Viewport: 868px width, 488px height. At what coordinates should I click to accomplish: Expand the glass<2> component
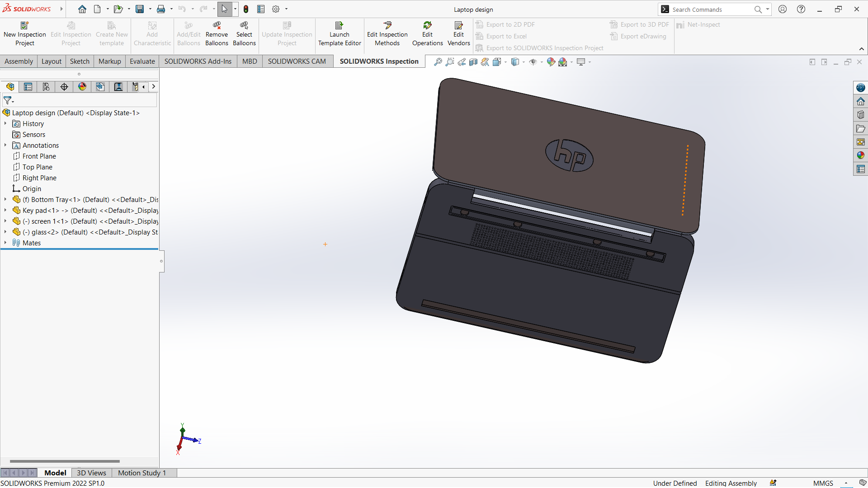point(5,232)
